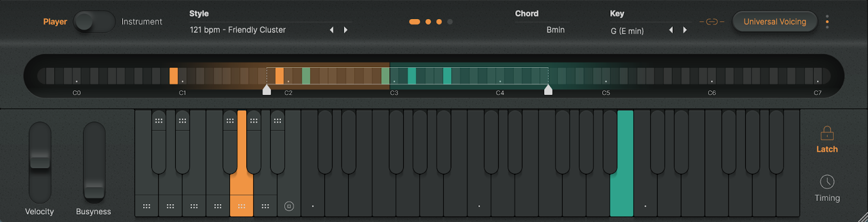Image resolution: width=868 pixels, height=222 pixels.
Task: Trigger the pattern icon on the lowest C-sharp black key
Action: pyautogui.click(x=158, y=121)
